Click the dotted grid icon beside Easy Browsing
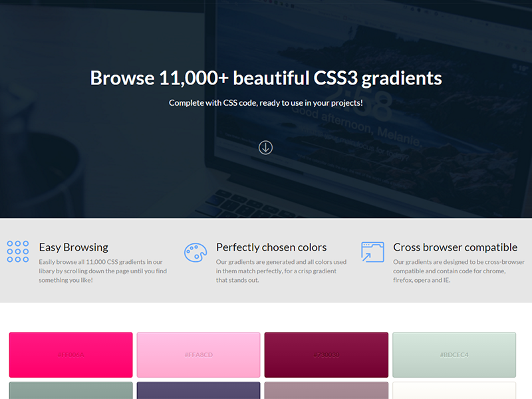 [x=18, y=251]
